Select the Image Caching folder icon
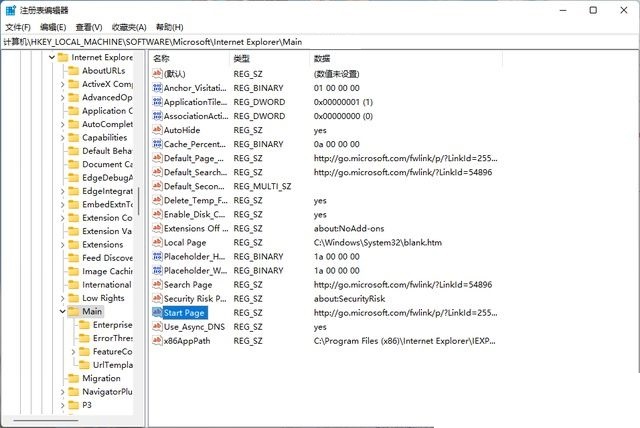The height and width of the screenshot is (428, 640). click(x=73, y=271)
